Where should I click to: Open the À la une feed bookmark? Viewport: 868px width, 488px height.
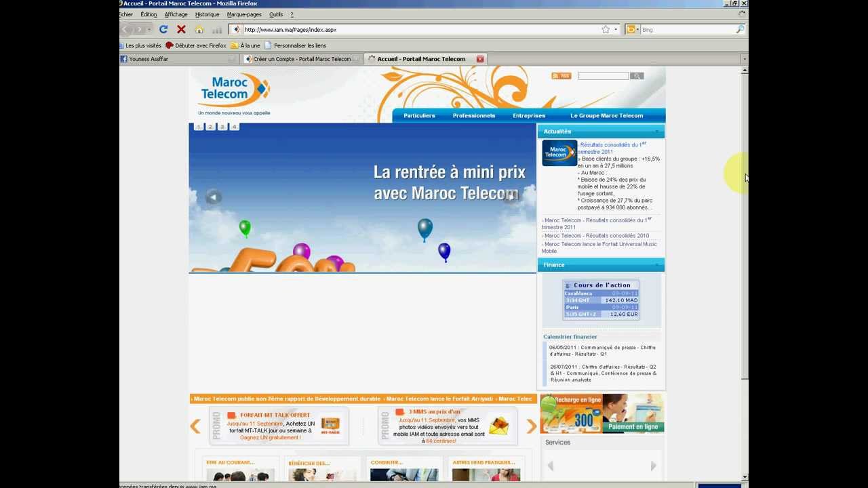tap(245, 45)
